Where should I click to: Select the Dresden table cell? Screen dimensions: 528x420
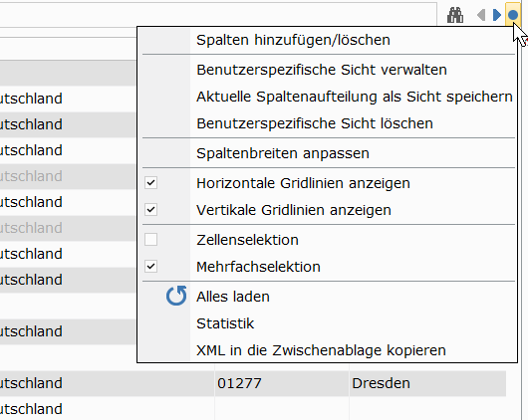click(x=427, y=383)
